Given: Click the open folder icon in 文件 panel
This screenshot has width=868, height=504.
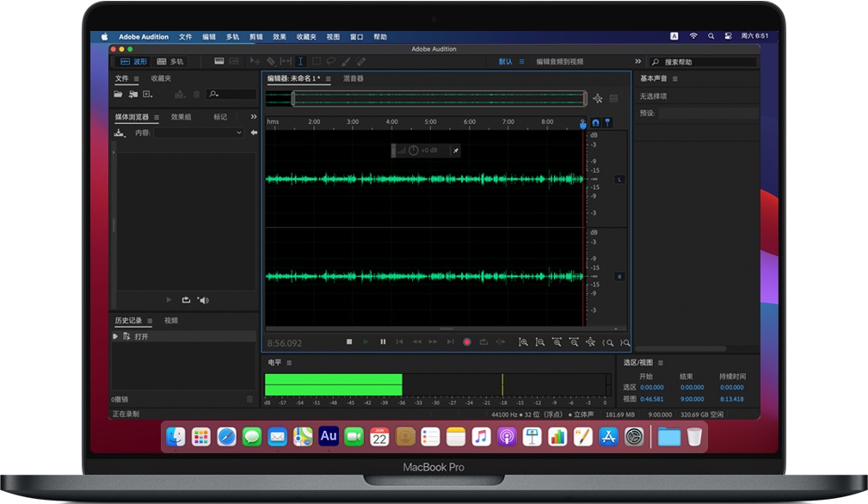Looking at the screenshot, I should pos(119,94).
